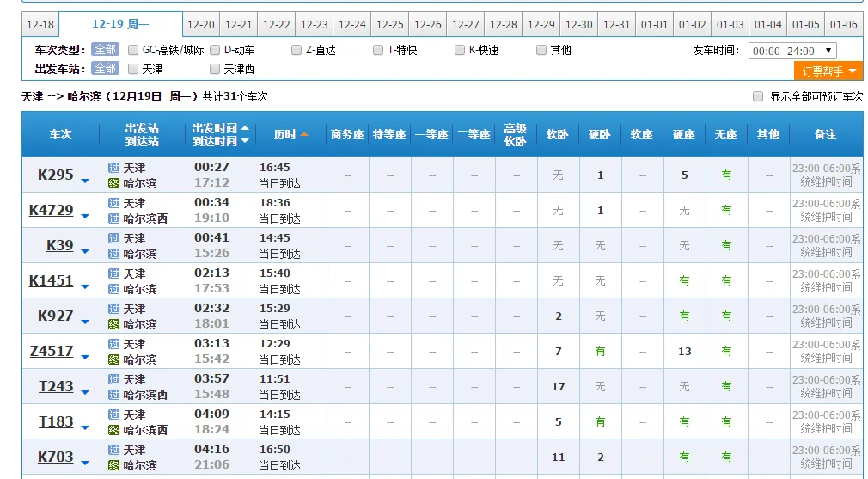
Task: Click Z4517 hard seat count 13
Action: click(x=685, y=351)
